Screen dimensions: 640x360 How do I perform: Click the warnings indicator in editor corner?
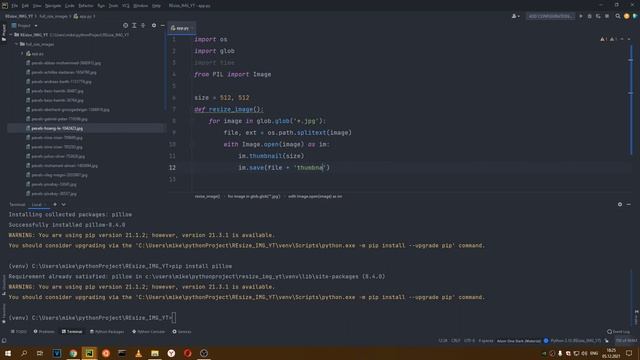609,39
